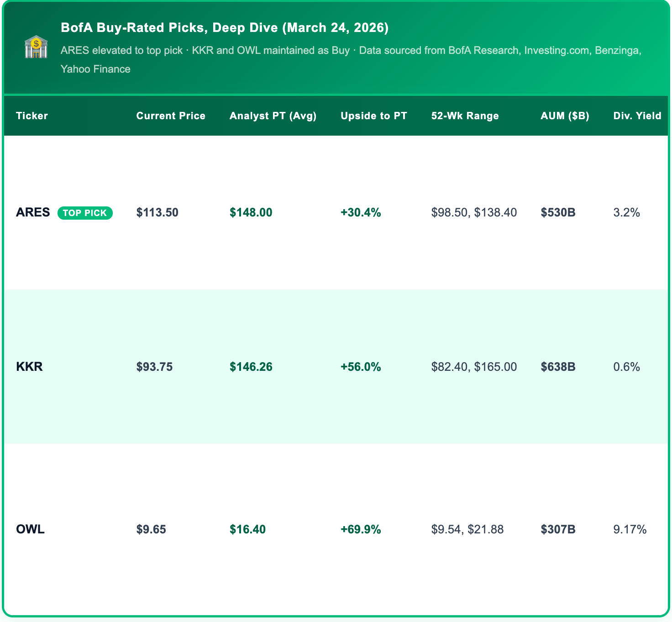Click KKR upside value +56.0%

(x=361, y=367)
